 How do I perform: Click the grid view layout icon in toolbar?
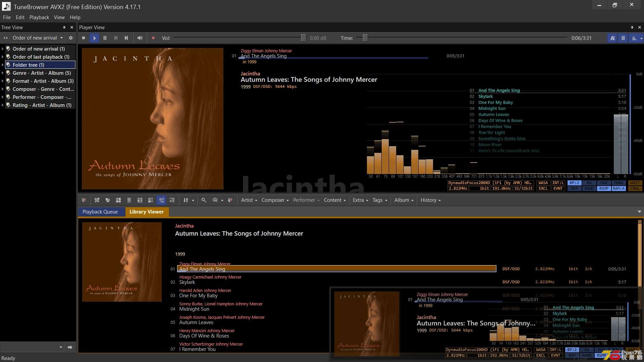[118, 200]
